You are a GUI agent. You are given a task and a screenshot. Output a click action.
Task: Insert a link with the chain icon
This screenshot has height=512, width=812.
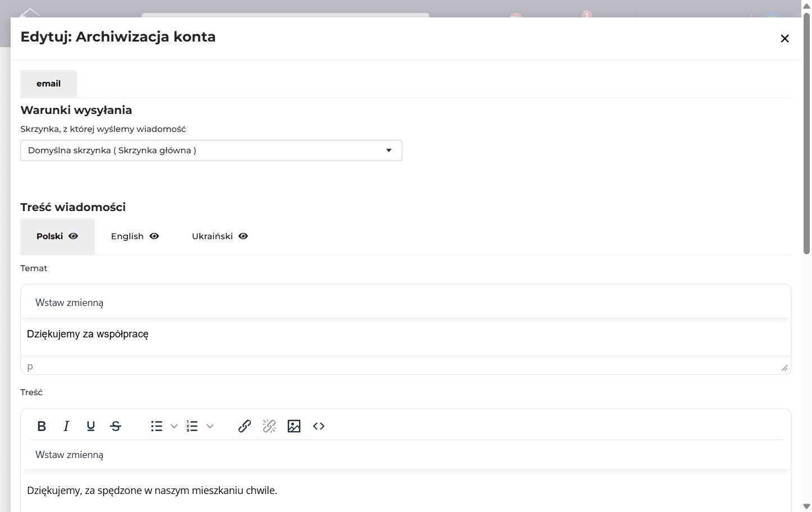[245, 426]
